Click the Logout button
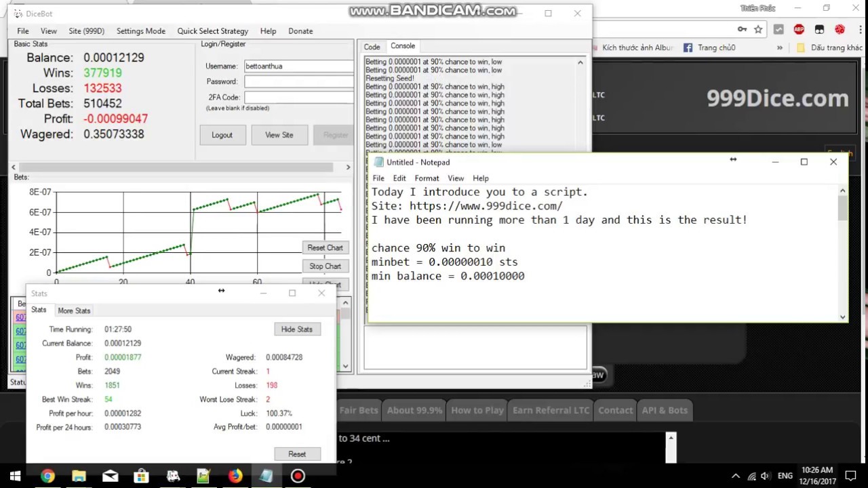The width and height of the screenshot is (868, 488). tap(222, 135)
